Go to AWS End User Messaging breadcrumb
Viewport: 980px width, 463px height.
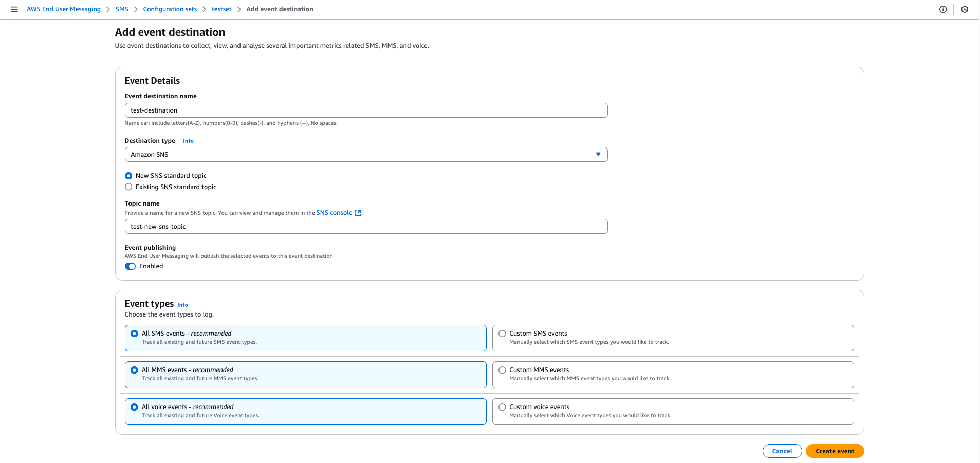pyautogui.click(x=64, y=9)
